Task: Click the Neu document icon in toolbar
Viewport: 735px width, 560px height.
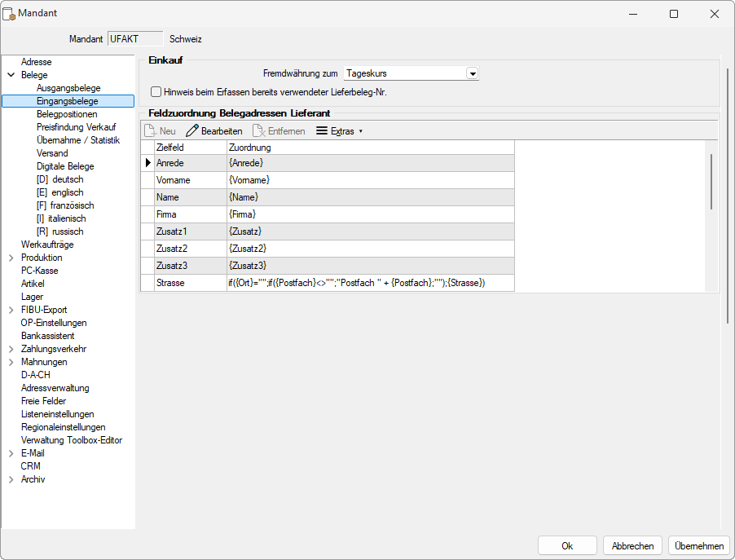Action: point(151,130)
